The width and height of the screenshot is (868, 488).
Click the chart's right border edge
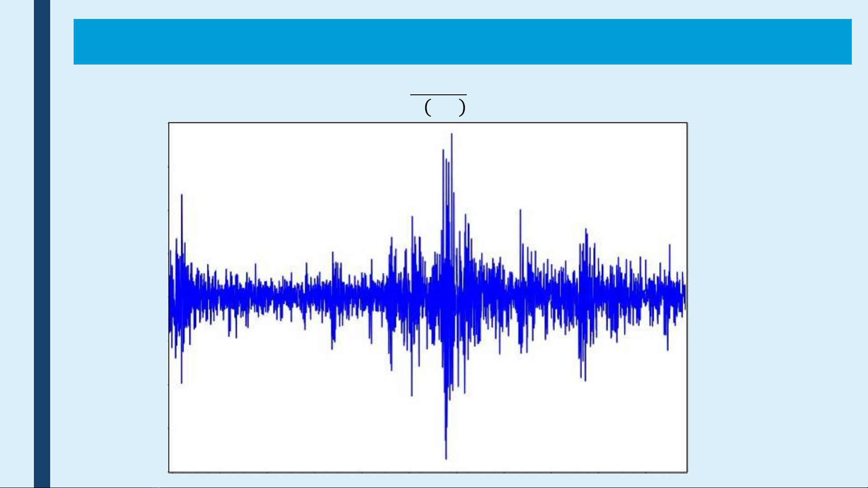(687, 298)
